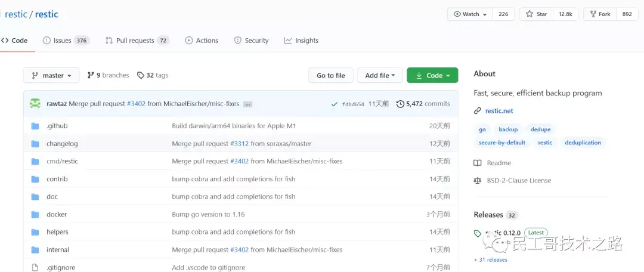Open rawtaz author link

(x=57, y=104)
